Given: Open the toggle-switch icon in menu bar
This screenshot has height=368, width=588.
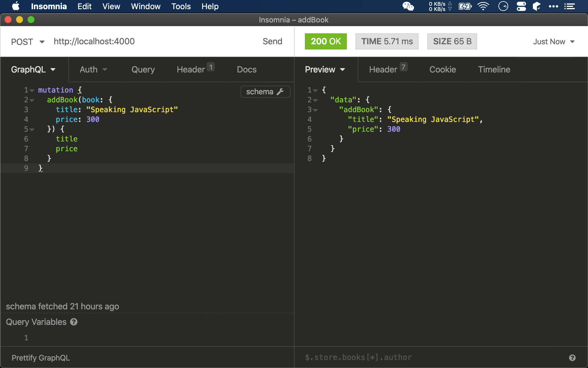Looking at the screenshot, I should (x=521, y=6).
